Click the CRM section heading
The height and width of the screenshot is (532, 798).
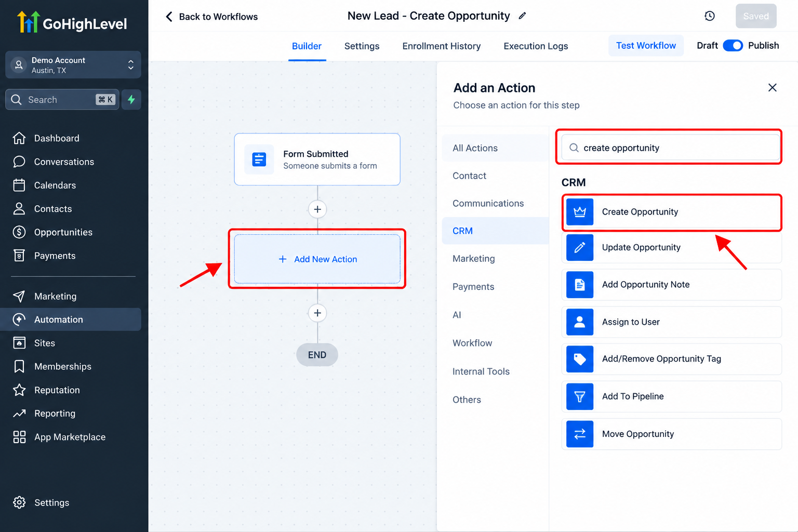pos(574,182)
